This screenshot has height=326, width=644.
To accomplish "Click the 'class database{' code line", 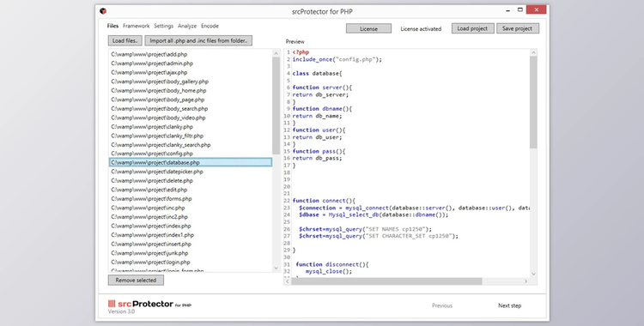I will coord(317,74).
